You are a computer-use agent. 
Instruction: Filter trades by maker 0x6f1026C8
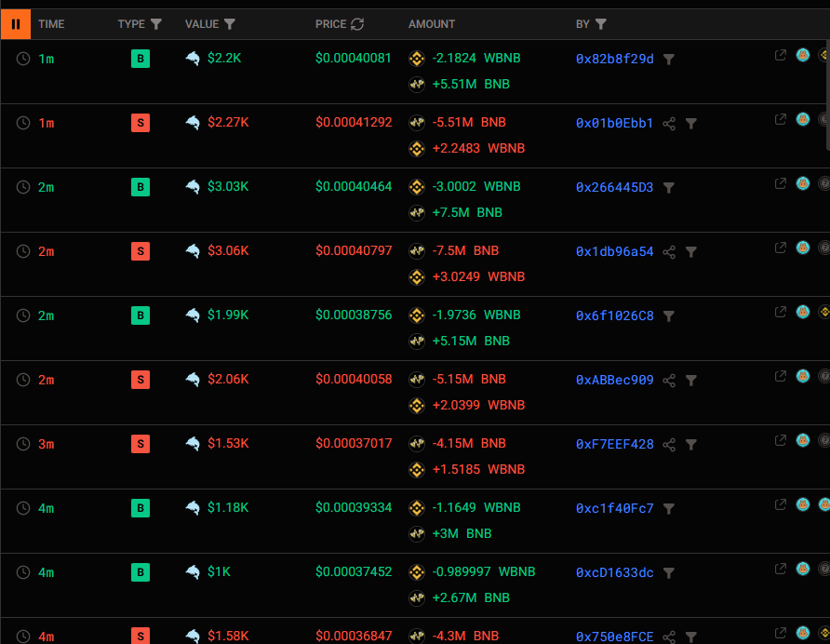coord(669,316)
